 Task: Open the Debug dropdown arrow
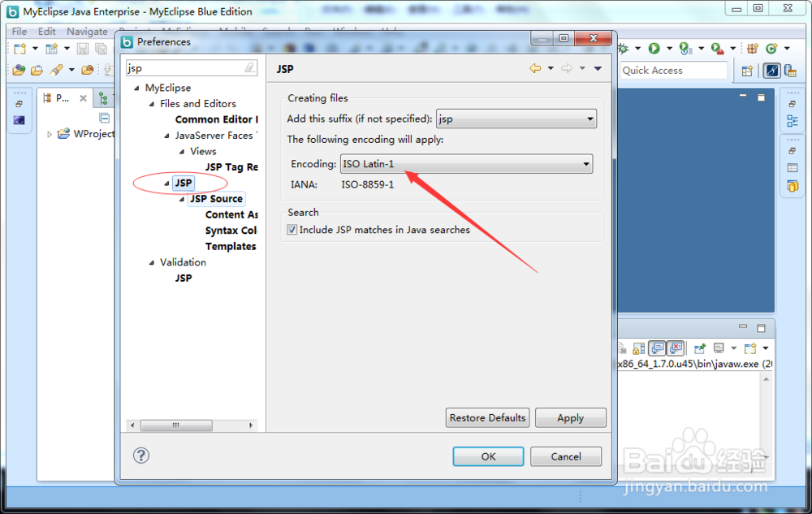click(x=638, y=49)
